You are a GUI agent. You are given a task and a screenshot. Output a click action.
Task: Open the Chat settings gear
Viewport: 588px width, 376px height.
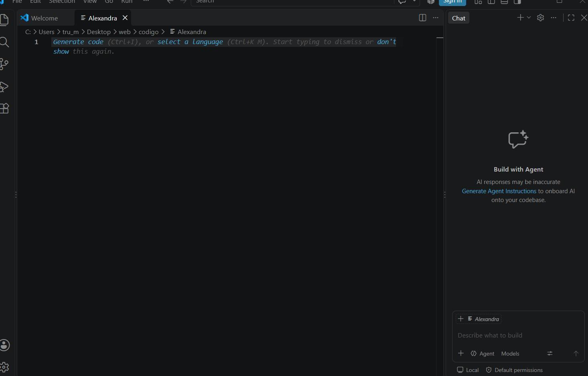pos(540,18)
